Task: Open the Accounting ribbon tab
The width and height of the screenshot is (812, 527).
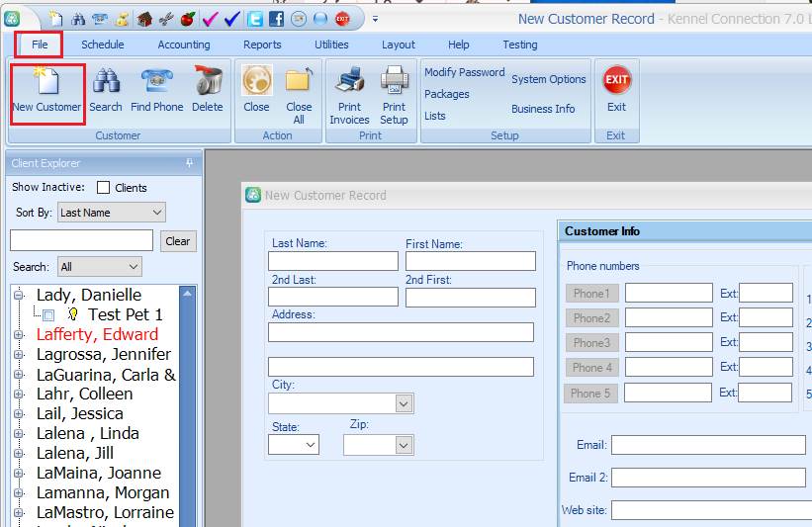Action: 184,44
